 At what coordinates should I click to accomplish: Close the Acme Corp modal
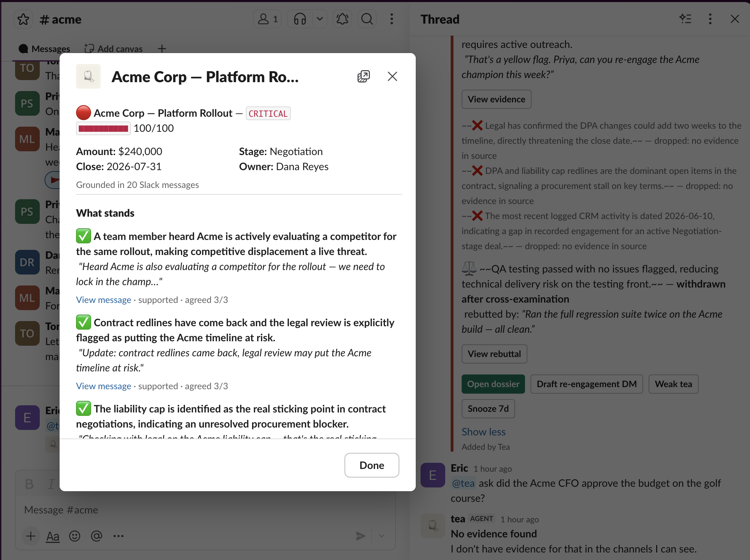[x=392, y=76]
